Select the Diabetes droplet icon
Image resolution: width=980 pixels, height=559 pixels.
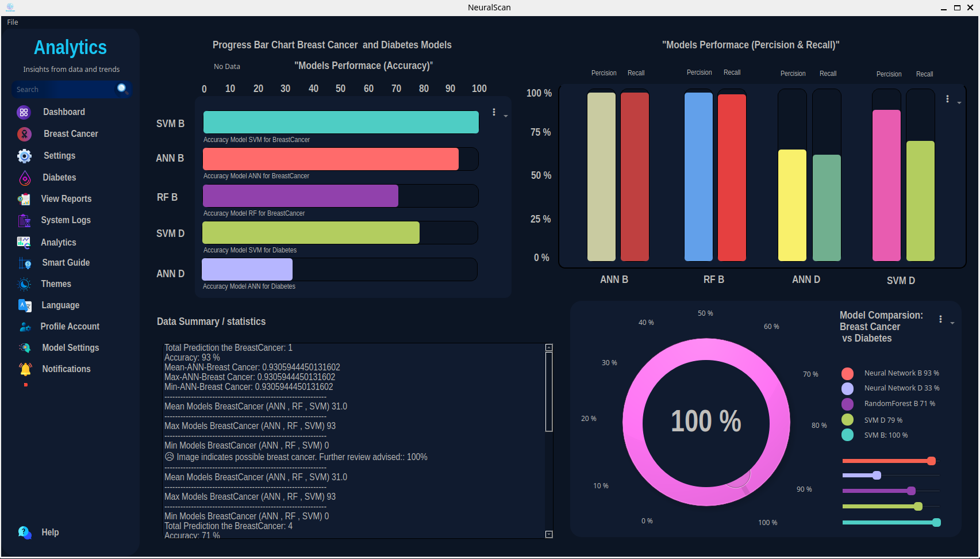click(25, 178)
